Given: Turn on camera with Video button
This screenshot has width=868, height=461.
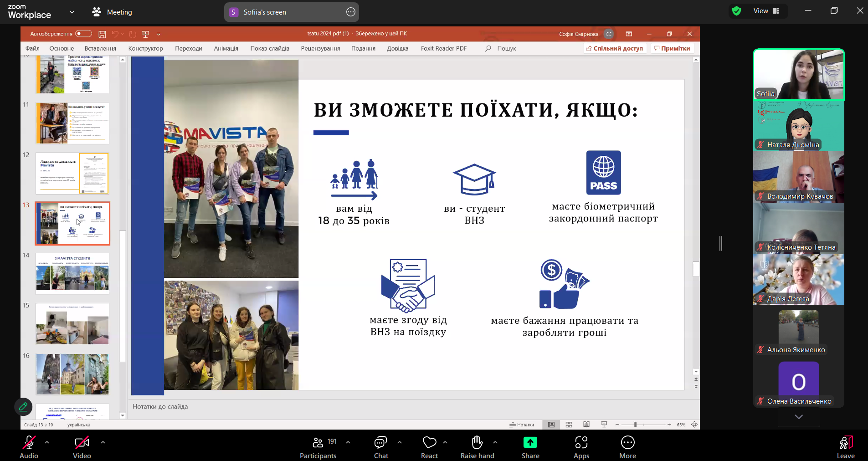Looking at the screenshot, I should click(x=82, y=447).
